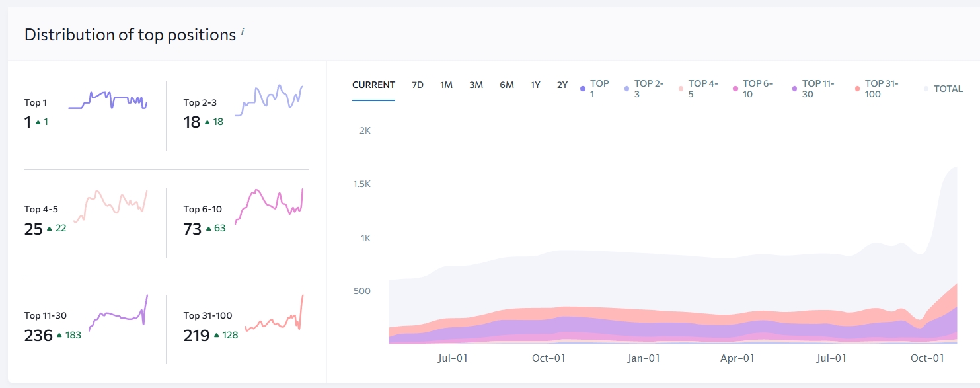Screen dimensions: 980x388
Task: Show the 2Y time range
Action: [x=562, y=85]
